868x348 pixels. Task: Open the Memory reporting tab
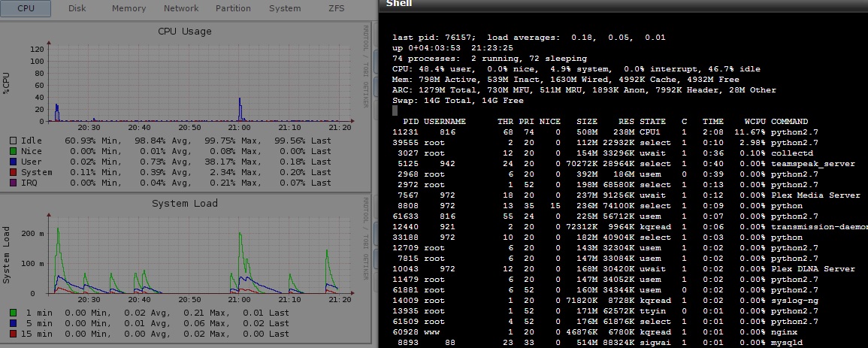[129, 8]
